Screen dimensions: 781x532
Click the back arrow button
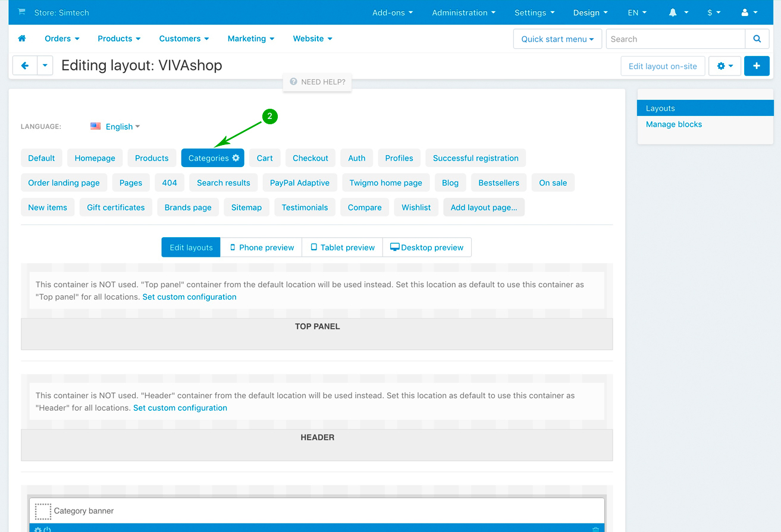[25, 66]
